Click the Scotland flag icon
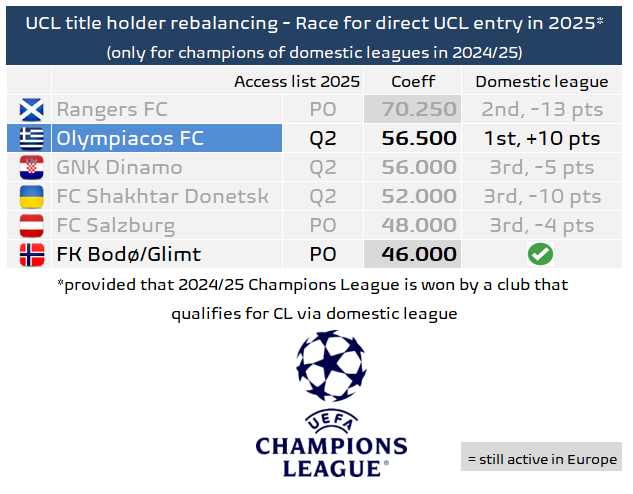633x494 pixels. tap(31, 109)
